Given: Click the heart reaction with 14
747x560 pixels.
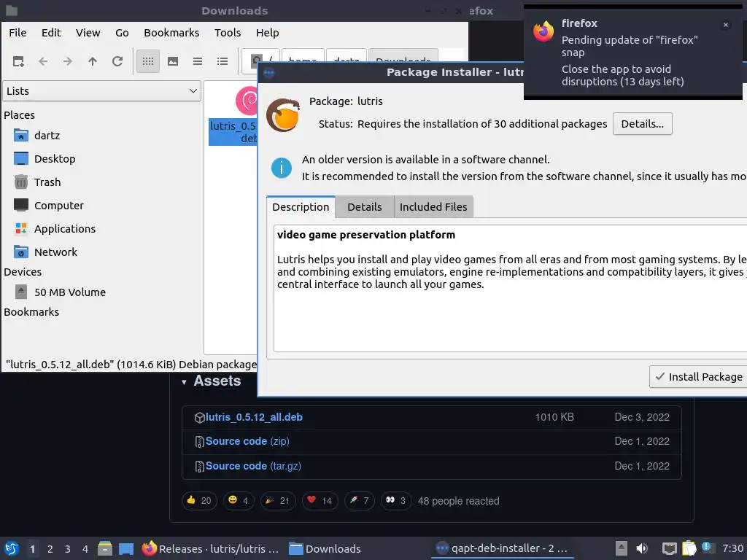Looking at the screenshot, I should [320, 500].
